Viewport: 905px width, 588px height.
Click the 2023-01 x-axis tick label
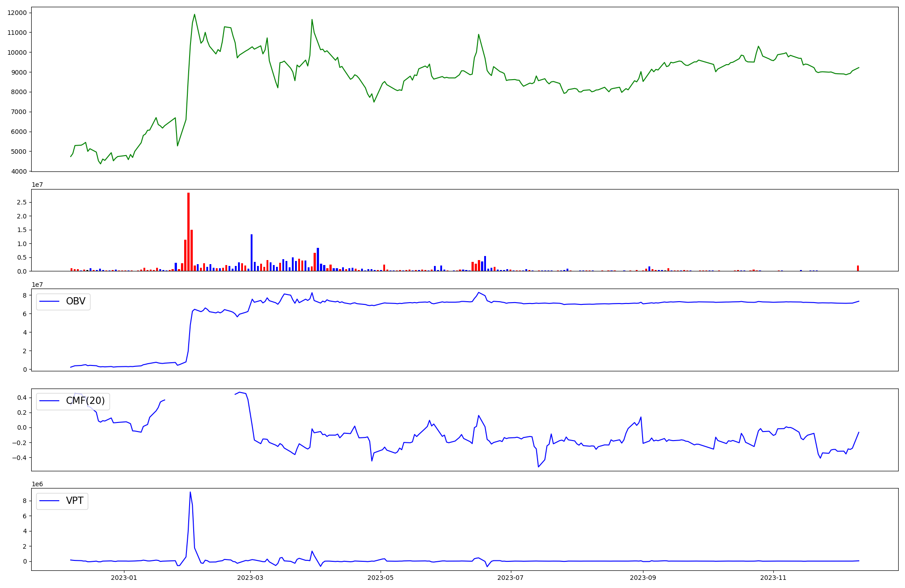124,578
